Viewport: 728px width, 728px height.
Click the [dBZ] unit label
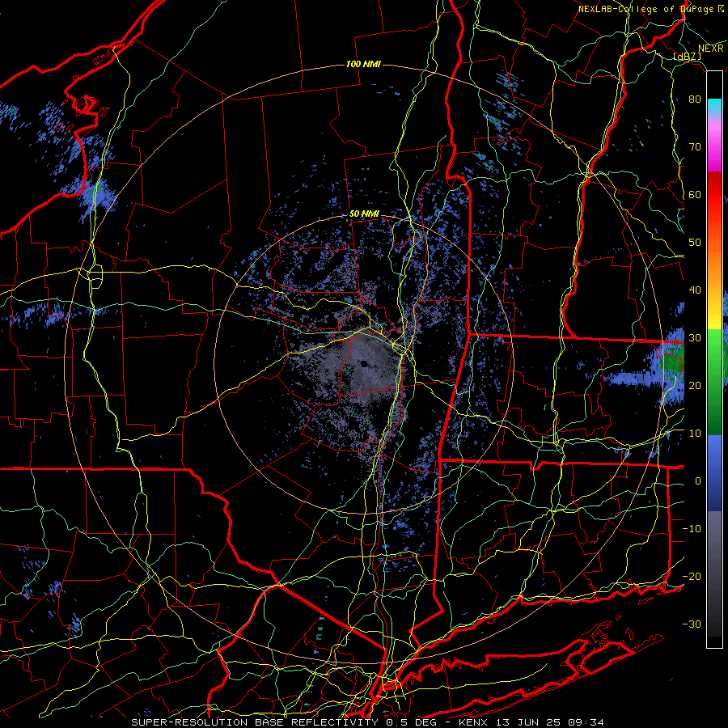coord(687,57)
